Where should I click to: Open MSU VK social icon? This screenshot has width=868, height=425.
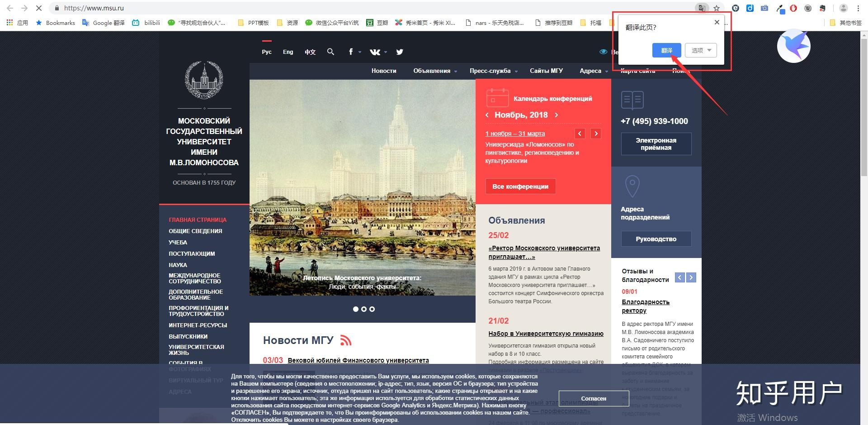375,52
